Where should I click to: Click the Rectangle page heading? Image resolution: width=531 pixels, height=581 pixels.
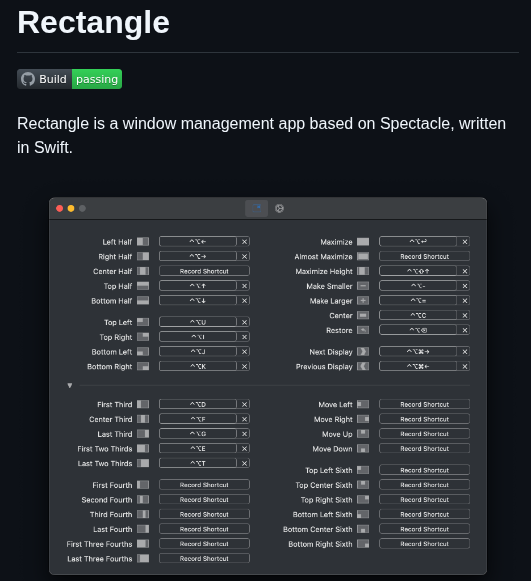click(x=93, y=22)
